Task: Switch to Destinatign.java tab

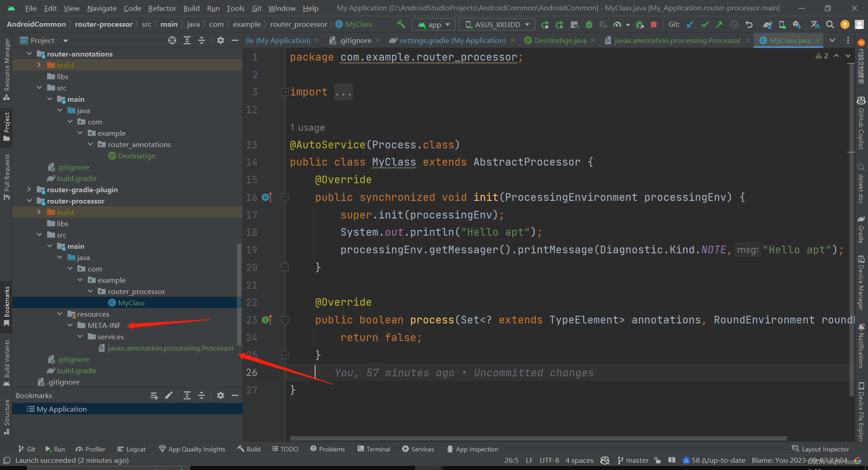Action: coord(560,40)
